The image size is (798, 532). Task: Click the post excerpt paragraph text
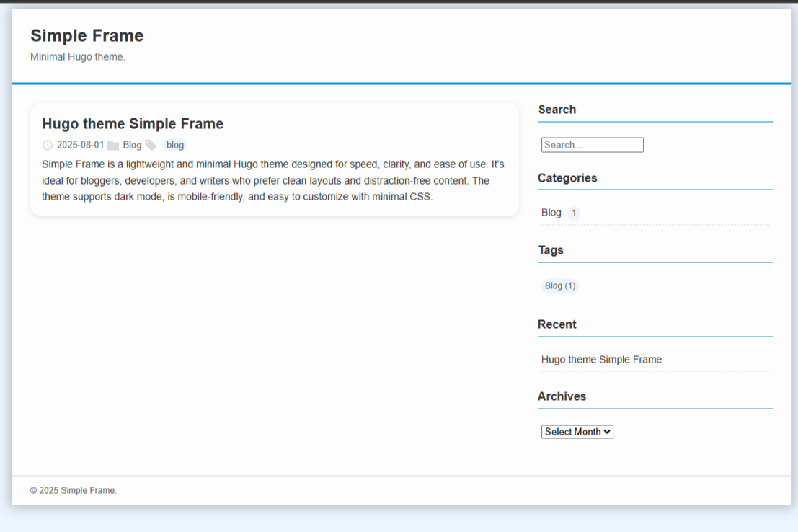point(272,180)
